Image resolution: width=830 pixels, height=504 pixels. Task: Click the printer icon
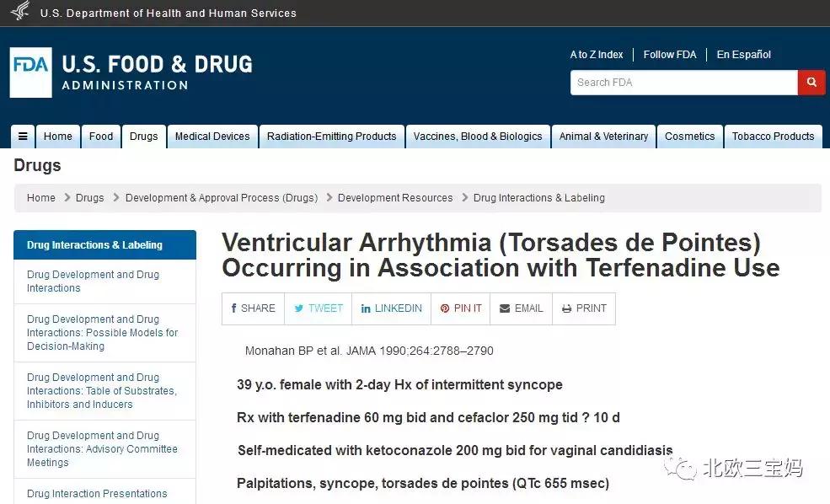pyautogui.click(x=566, y=308)
